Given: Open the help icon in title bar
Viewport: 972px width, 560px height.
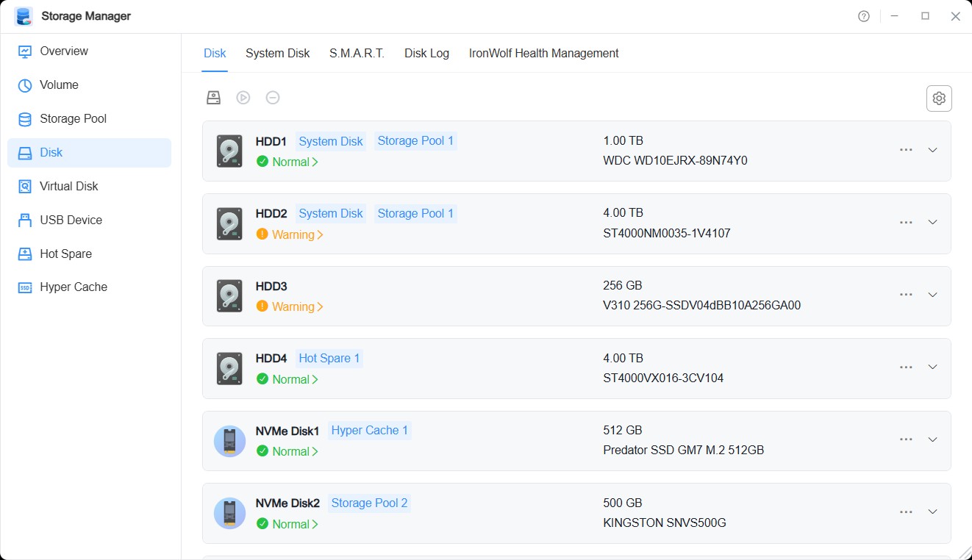Looking at the screenshot, I should (863, 15).
